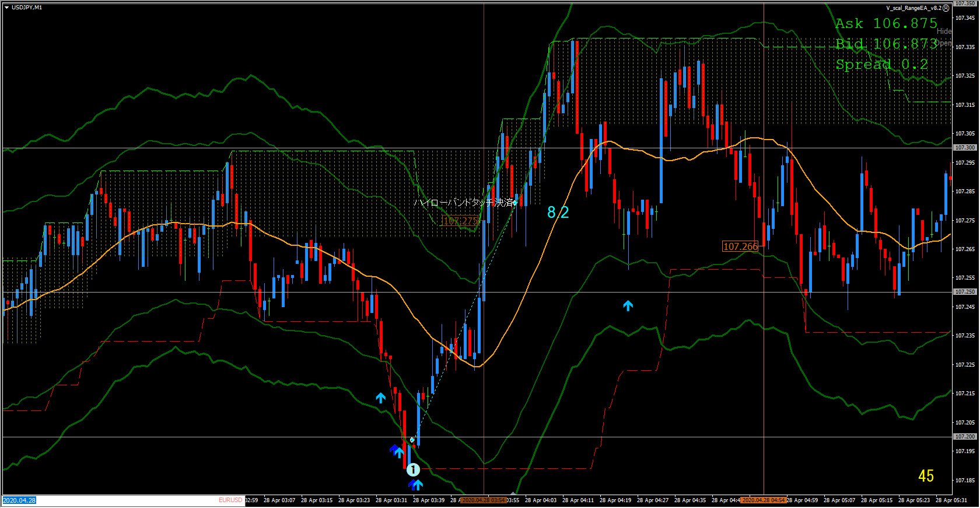Select the 107.266 price tag

[x=740, y=246]
